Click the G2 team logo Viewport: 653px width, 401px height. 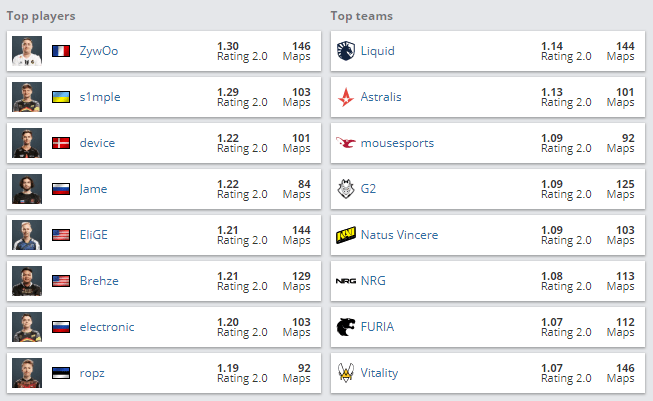345,189
